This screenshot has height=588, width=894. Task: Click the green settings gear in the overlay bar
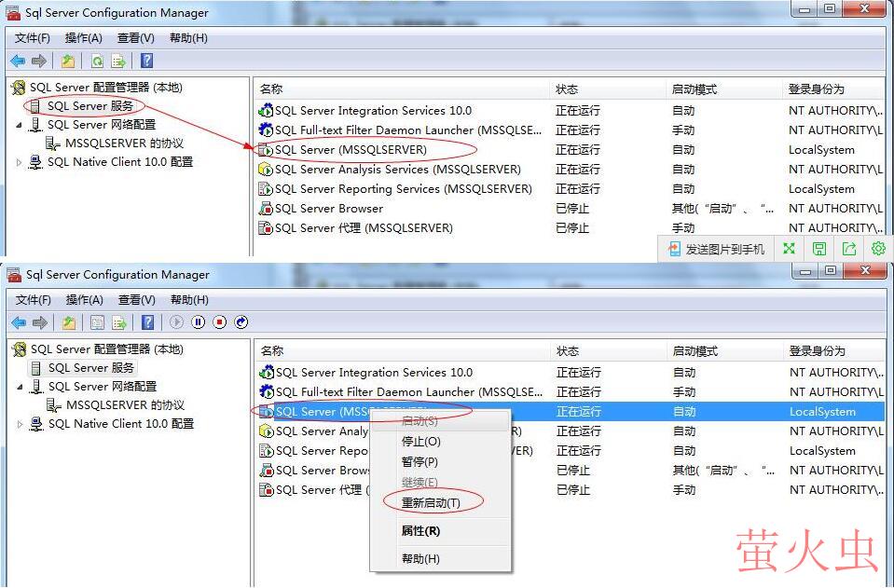[x=878, y=249]
